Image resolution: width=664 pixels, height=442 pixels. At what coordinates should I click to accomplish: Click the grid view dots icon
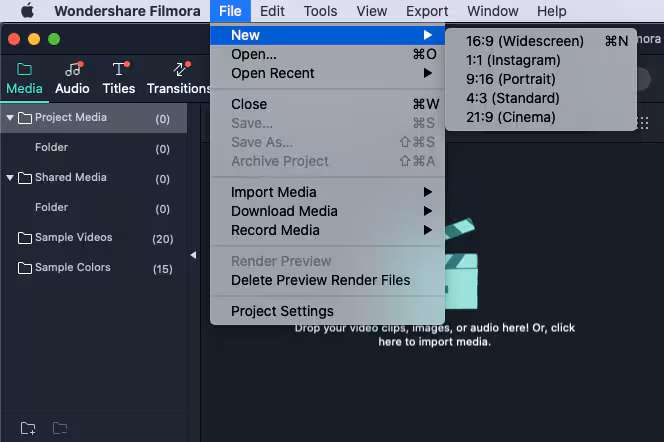point(643,123)
